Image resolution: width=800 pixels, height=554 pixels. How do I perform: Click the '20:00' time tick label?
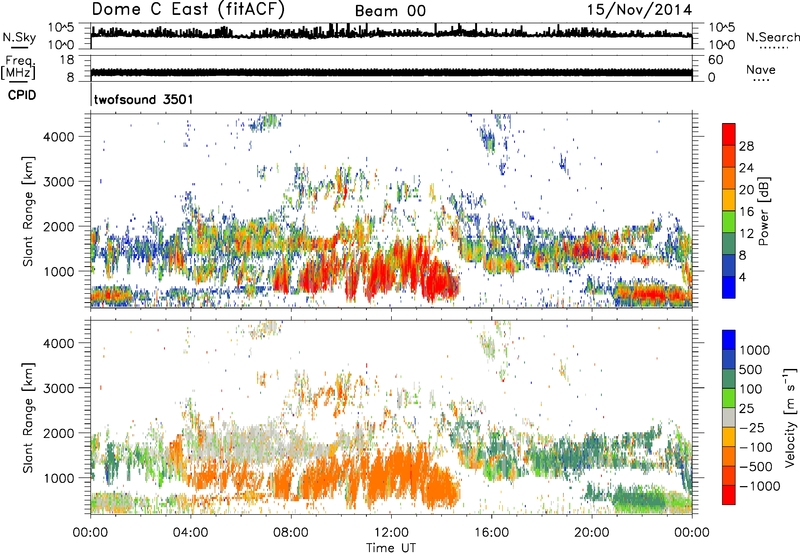591,533
